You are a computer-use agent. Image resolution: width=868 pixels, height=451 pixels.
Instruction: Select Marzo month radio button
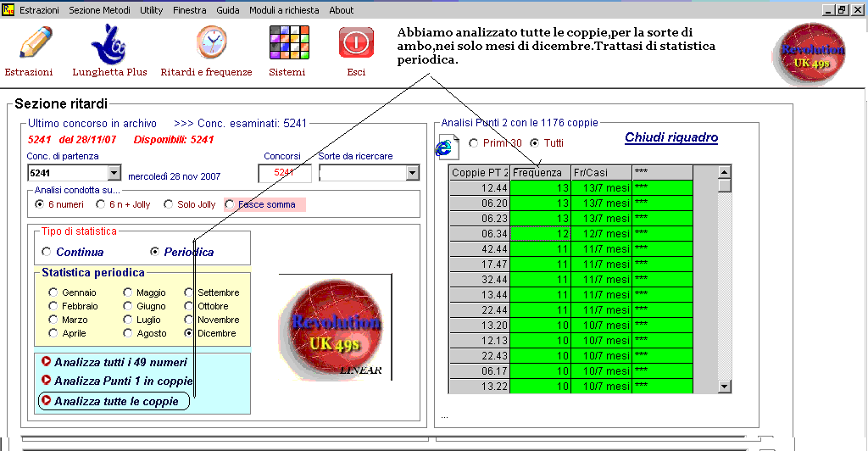click(53, 320)
